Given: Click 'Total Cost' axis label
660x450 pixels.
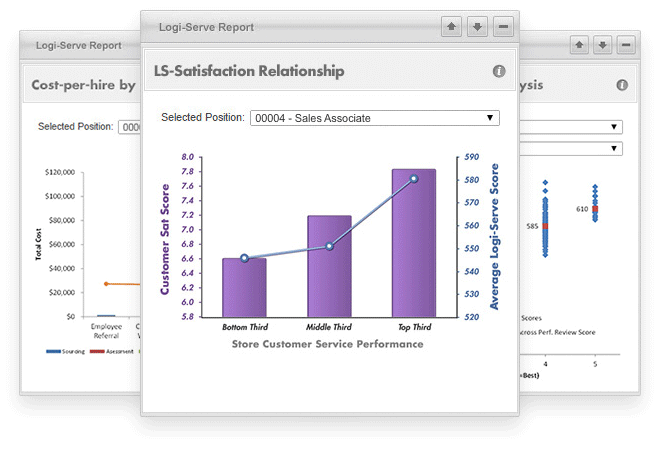Looking at the screenshot, I should (x=38, y=244).
